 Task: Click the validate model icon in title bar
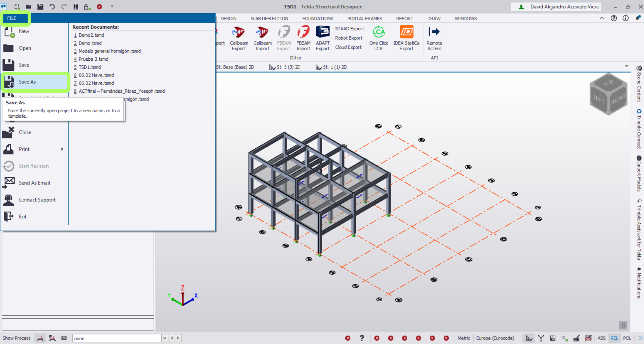click(87, 7)
